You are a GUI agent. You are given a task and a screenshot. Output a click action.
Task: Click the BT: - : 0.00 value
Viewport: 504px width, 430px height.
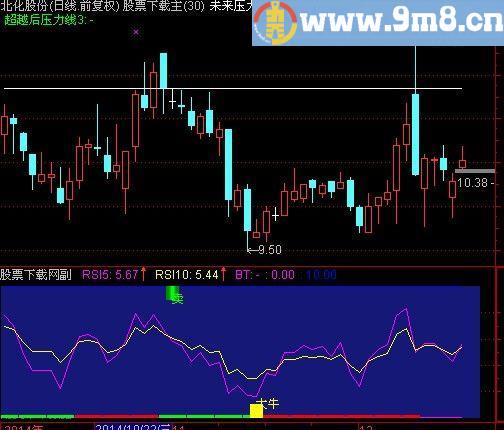[265, 275]
